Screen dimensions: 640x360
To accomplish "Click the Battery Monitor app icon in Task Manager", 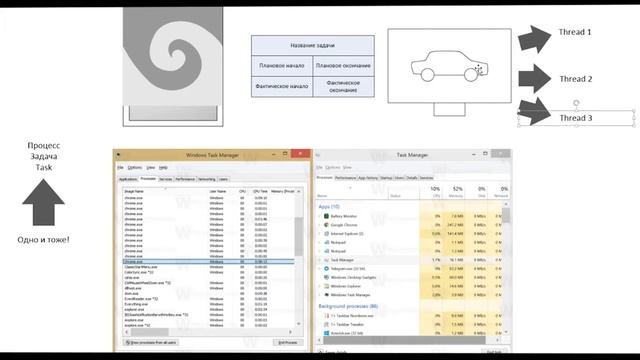I will pos(326,216).
